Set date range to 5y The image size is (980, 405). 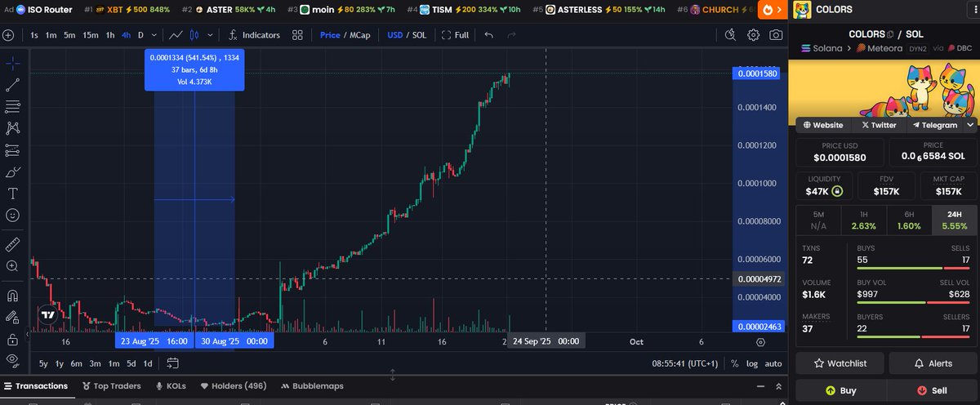pyautogui.click(x=43, y=363)
